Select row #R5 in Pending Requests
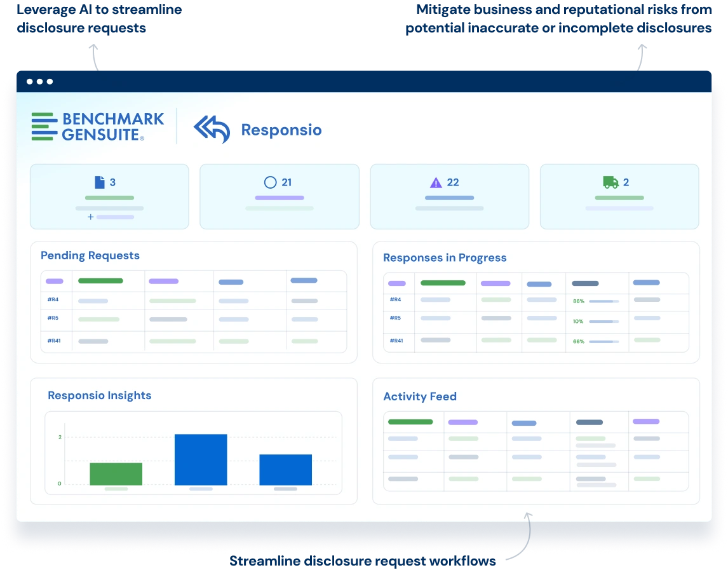This screenshot has height=570, width=728. (x=194, y=320)
